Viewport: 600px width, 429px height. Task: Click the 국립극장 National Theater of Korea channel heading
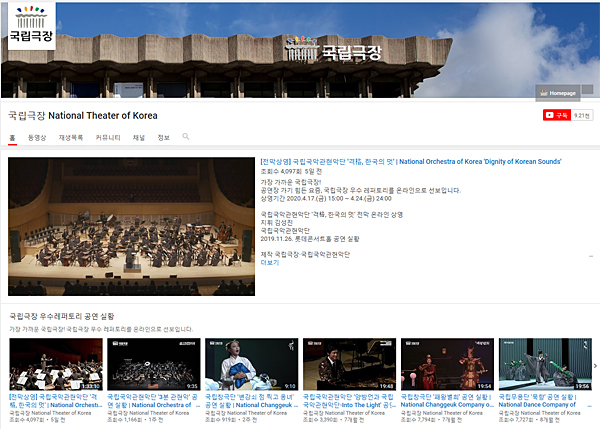coord(83,116)
